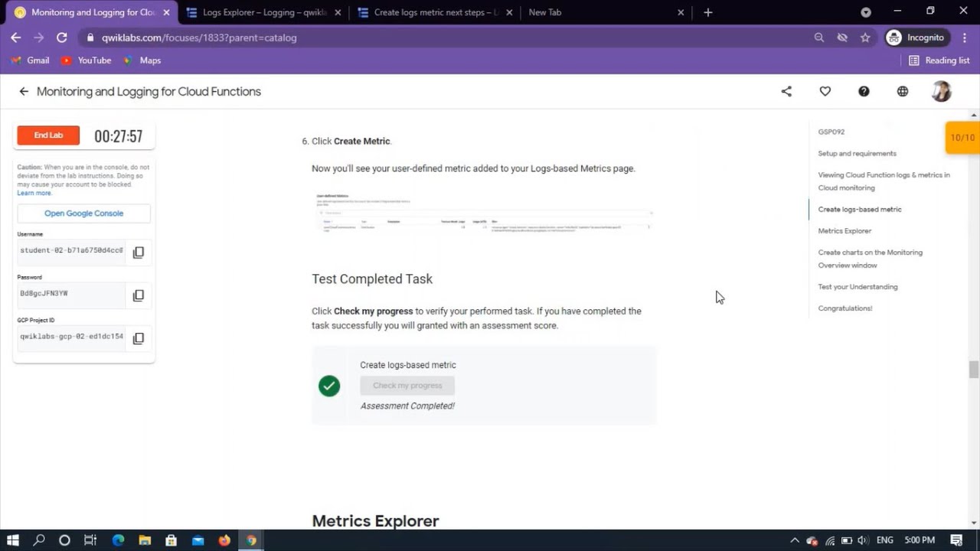Close the Create logs metric tab
Screen dimensions: 980x551
coord(509,12)
